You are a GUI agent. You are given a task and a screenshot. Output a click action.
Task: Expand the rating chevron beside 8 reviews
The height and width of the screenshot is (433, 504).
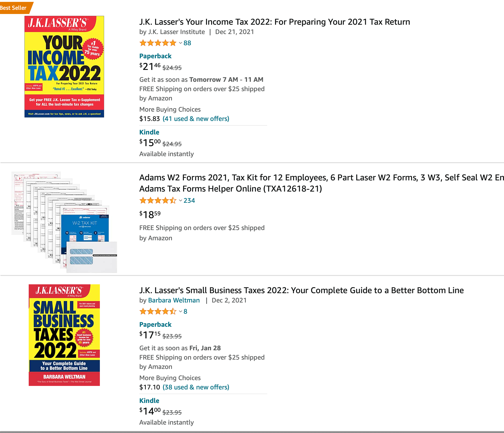point(180,311)
